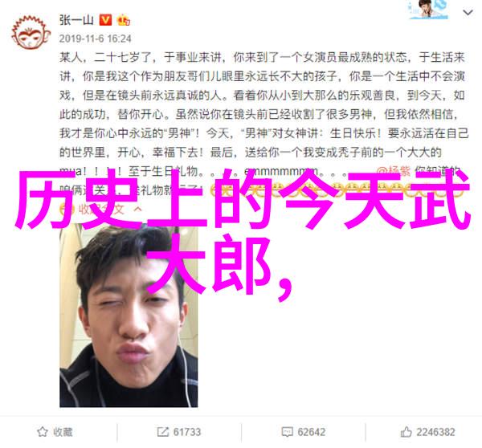The image size is (482, 448).
Task: Open the @杨紫 mention link
Action: click(x=393, y=171)
